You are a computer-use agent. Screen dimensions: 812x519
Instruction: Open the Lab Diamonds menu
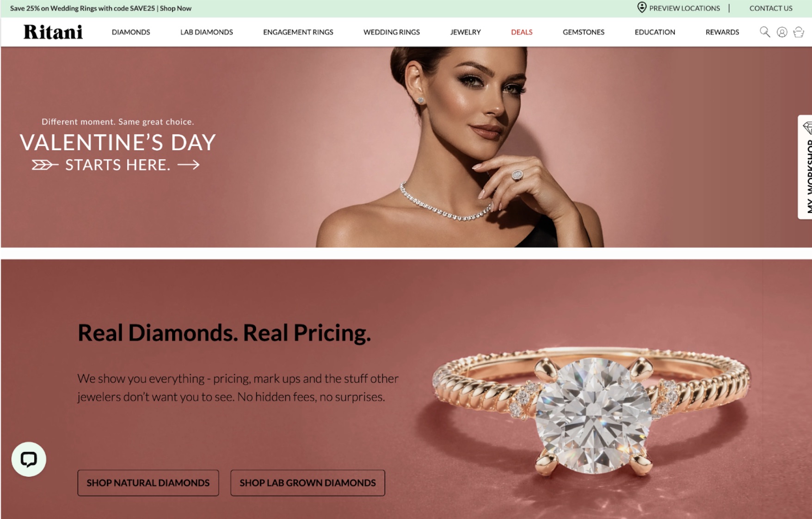pyautogui.click(x=207, y=32)
